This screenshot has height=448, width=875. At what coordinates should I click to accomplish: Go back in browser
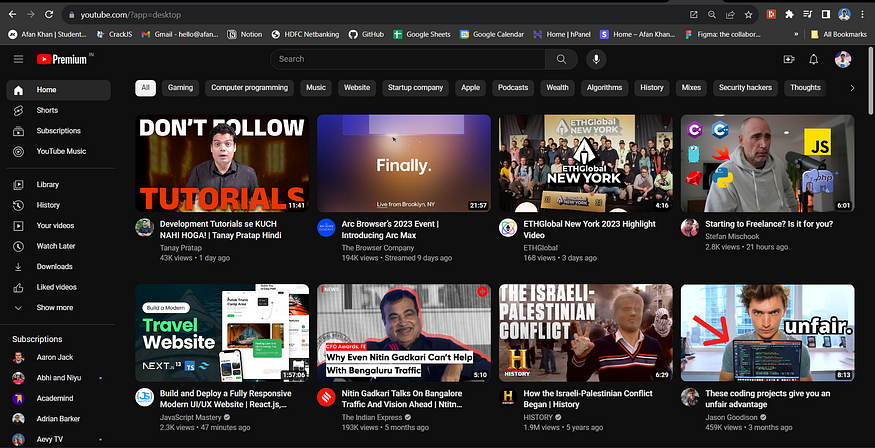coord(12,15)
